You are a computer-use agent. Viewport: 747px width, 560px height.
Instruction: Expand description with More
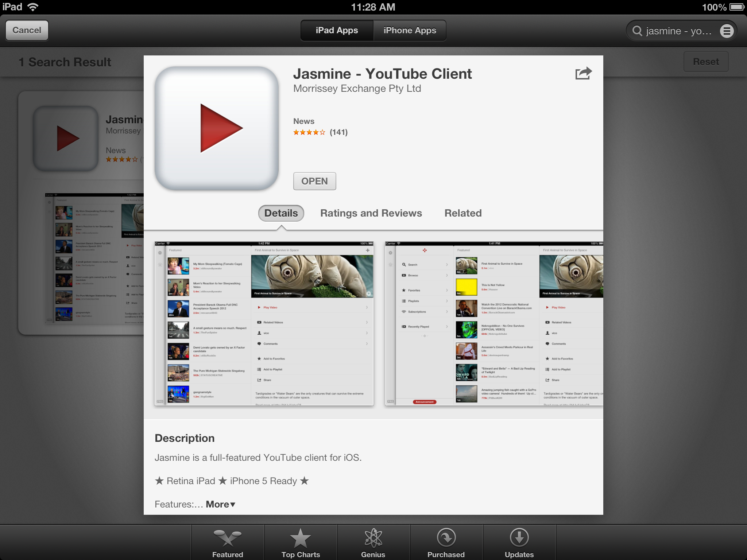click(221, 504)
